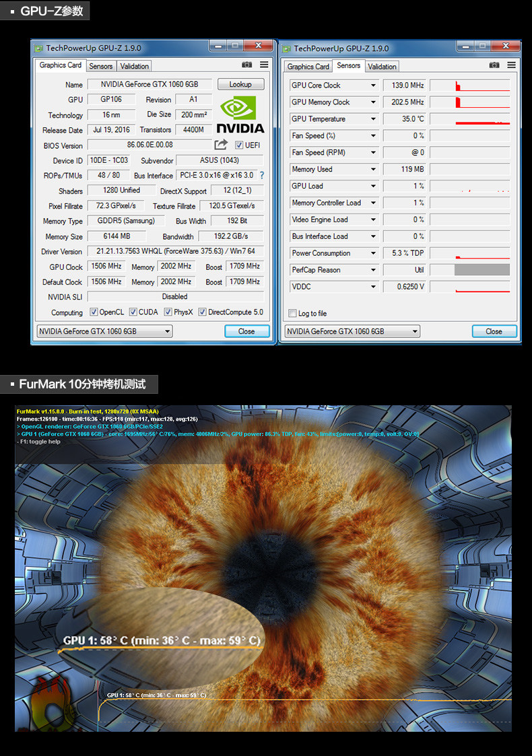This screenshot has width=532, height=756.
Task: Click GPU Temperature value 35.0 °C
Action: [405, 119]
